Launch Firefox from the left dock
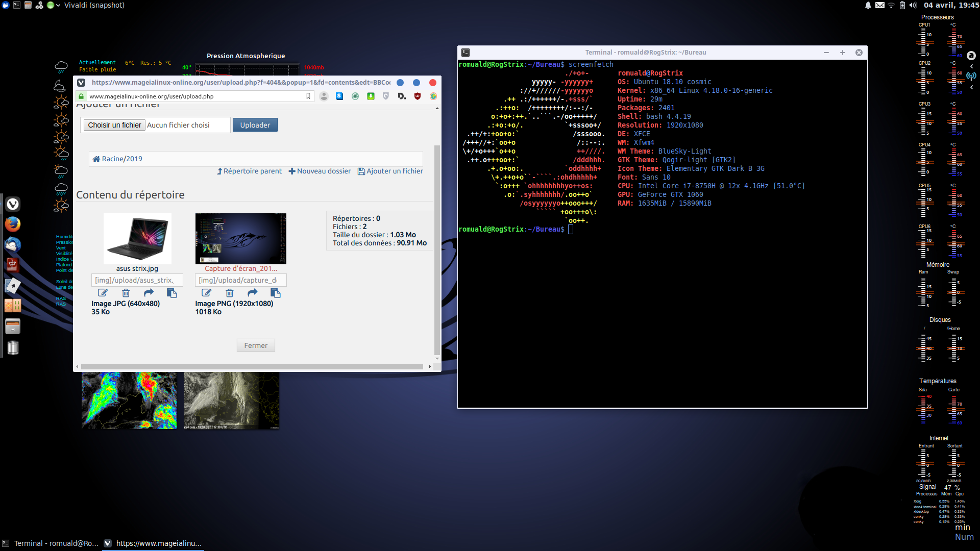The width and height of the screenshot is (980, 551). 13,224
